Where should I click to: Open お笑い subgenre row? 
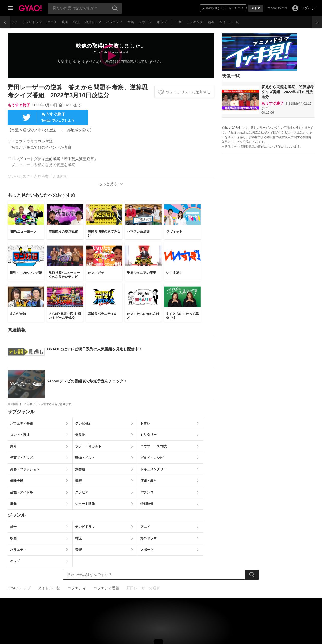pos(171,423)
